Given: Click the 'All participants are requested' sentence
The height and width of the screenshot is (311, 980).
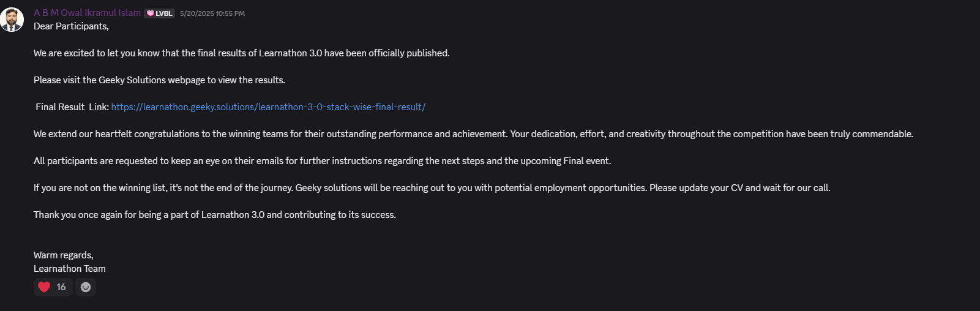Looking at the screenshot, I should pos(322,161).
